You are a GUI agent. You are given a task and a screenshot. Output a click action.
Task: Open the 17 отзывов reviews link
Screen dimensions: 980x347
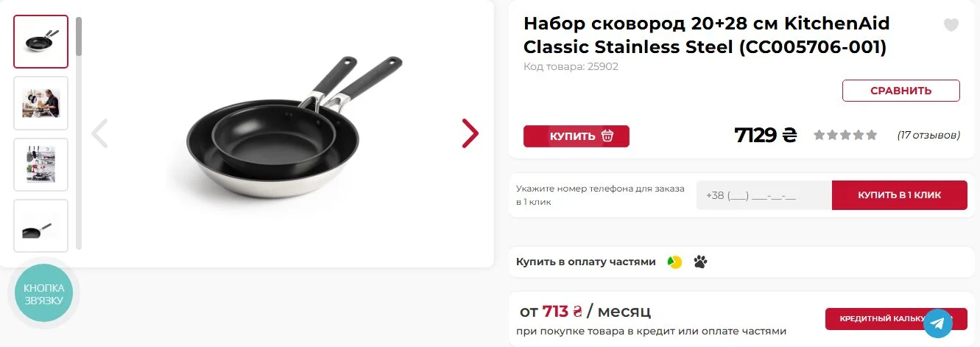pyautogui.click(x=928, y=135)
